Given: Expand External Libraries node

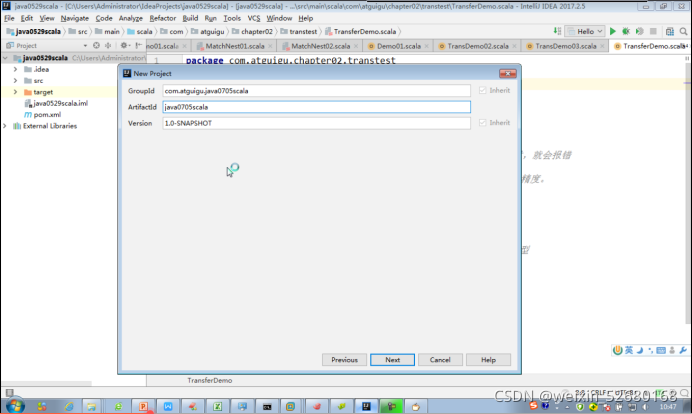Looking at the screenshot, I should click(5, 126).
